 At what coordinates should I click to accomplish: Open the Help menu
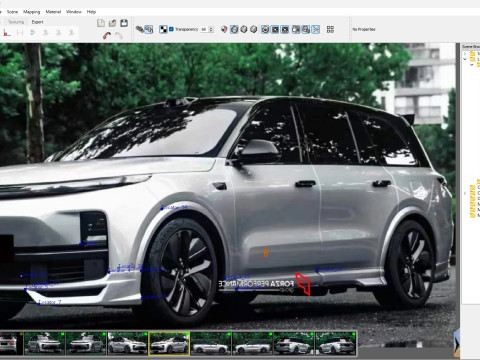pyautogui.click(x=91, y=12)
